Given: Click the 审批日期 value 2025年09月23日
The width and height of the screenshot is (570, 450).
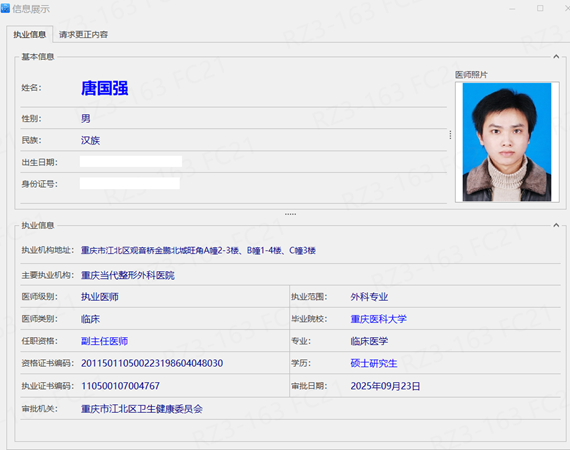Looking at the screenshot, I should [x=385, y=386].
